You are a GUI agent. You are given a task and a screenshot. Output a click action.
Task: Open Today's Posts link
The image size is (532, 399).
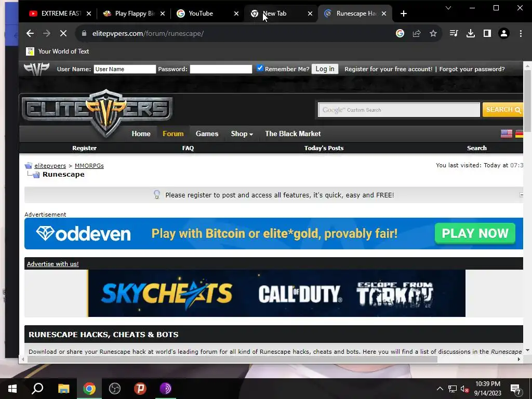click(324, 148)
